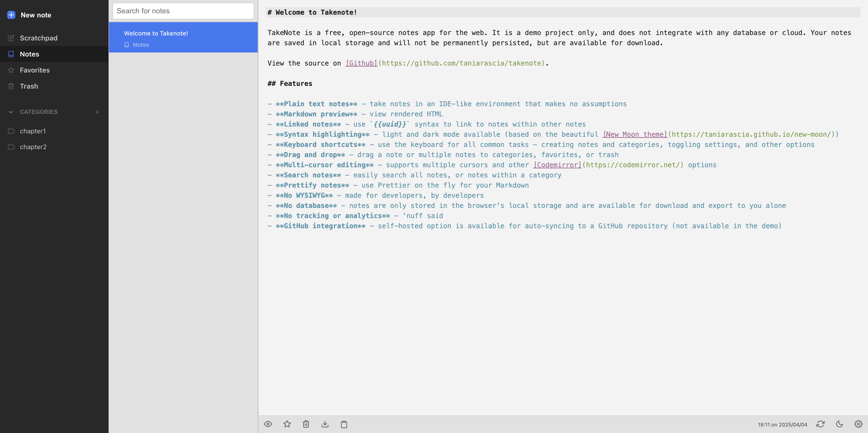The width and height of the screenshot is (868, 433).
Task: Click the Scratchpad edit pencil icon
Action: [x=11, y=38]
